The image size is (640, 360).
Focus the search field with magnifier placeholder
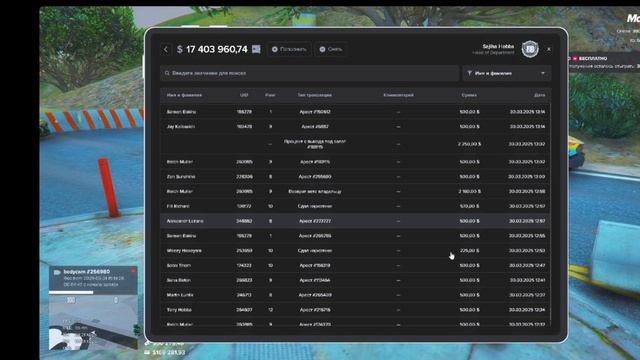click(x=309, y=73)
